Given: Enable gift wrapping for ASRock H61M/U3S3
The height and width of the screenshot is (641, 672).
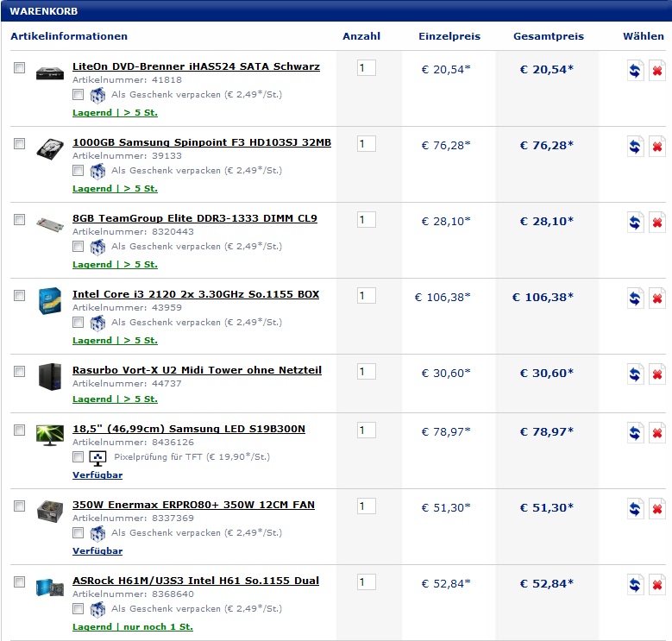Looking at the screenshot, I should pos(78,608).
